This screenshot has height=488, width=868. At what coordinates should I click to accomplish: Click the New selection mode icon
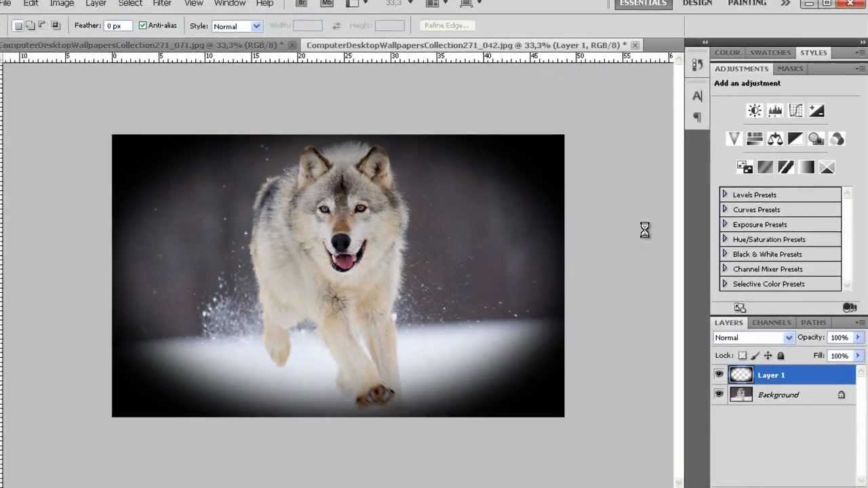(x=18, y=26)
